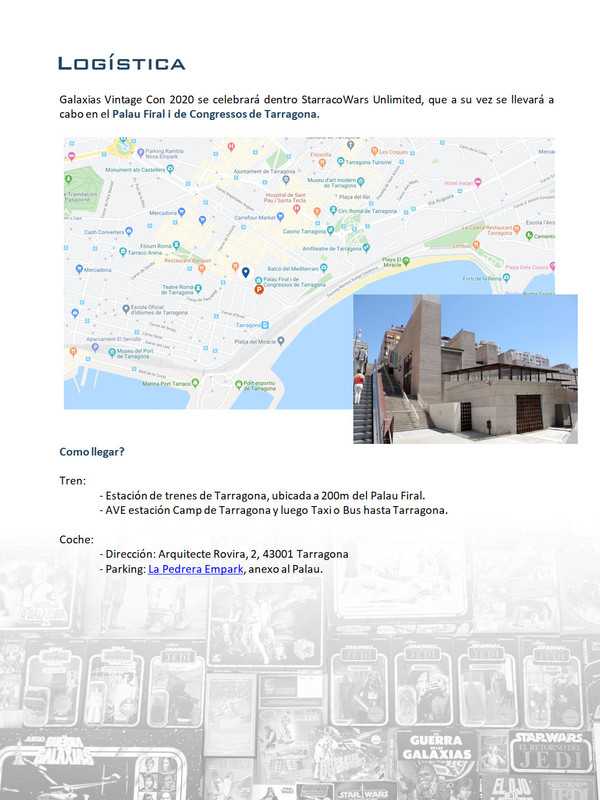Click the Tarraco Arena map pin
Screen dimensions: 600x800
122,252
